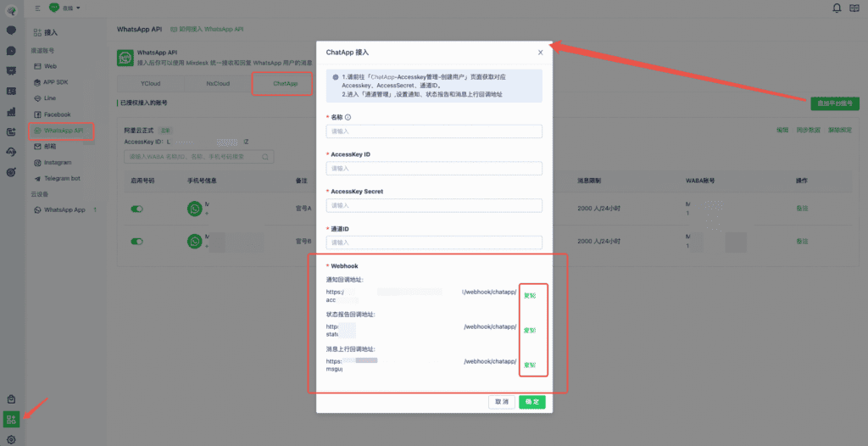Click 备注 in the 官号B row
868x446 pixels.
coord(802,242)
